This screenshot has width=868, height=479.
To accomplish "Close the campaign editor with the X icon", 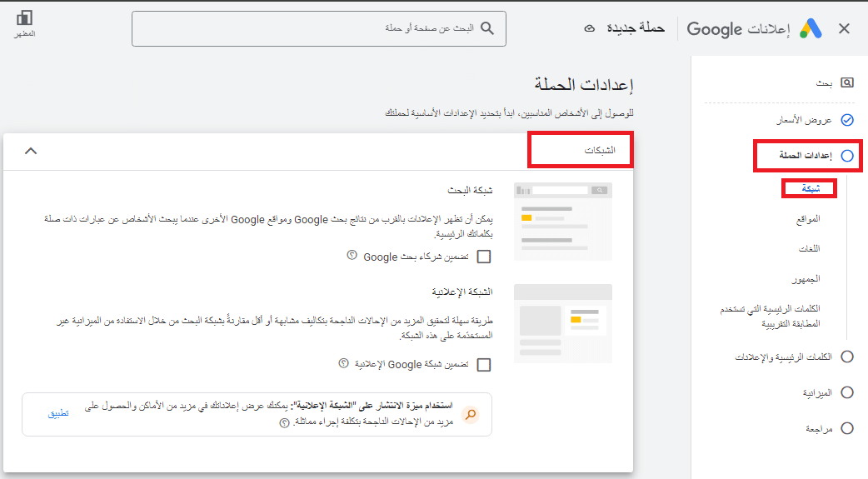I will pyautogui.click(x=844, y=29).
